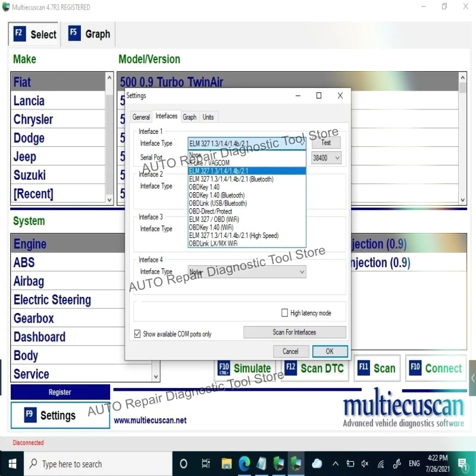Uncheck Show available COM ports only
Screen dimensions: 476x476
[137, 334]
